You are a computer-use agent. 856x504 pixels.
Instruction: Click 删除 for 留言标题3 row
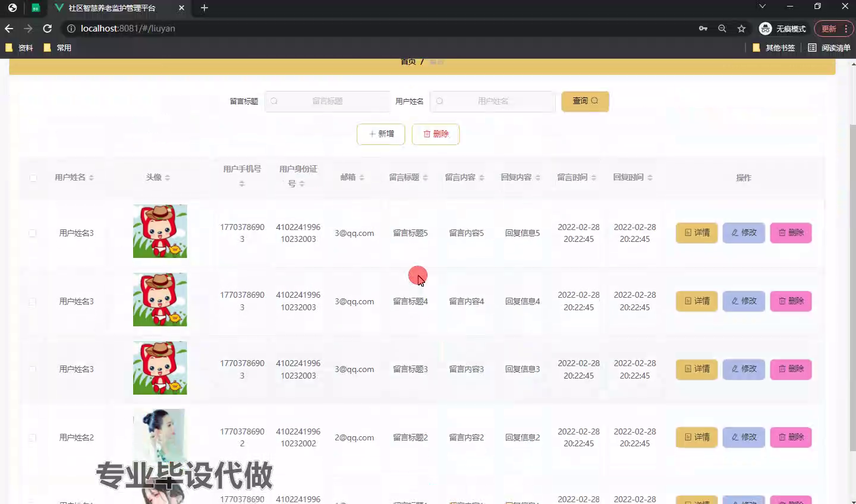(791, 369)
